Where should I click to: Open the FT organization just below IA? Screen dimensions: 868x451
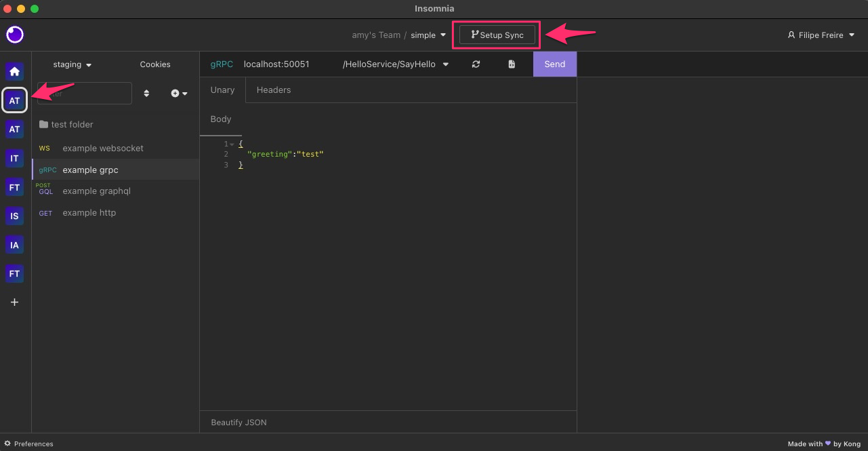[x=14, y=274]
